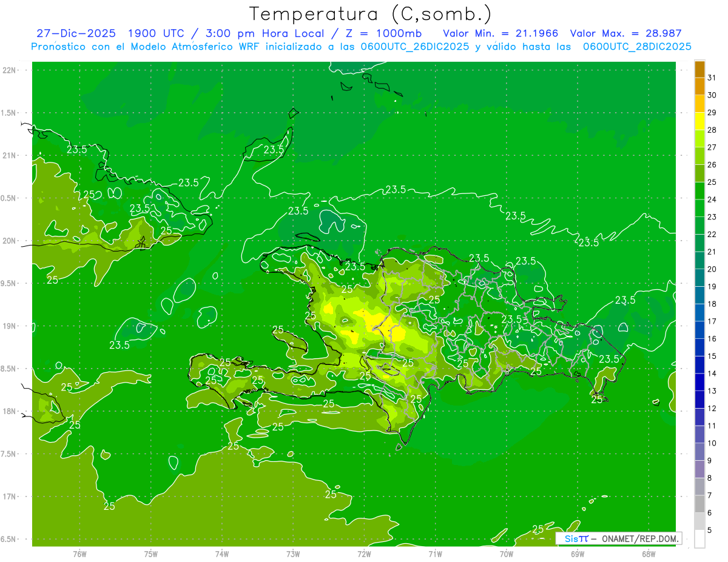Pick the gray color bar segment between 6 and 7

click(699, 504)
